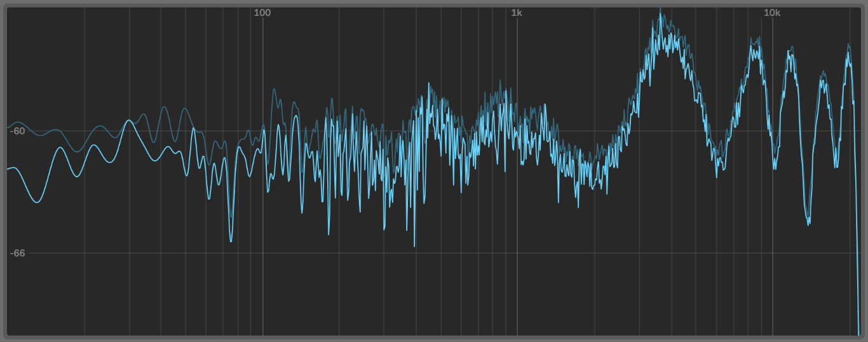The height and width of the screenshot is (342, 868).
Task: Click the -60 dB level label
Action: [17, 132]
